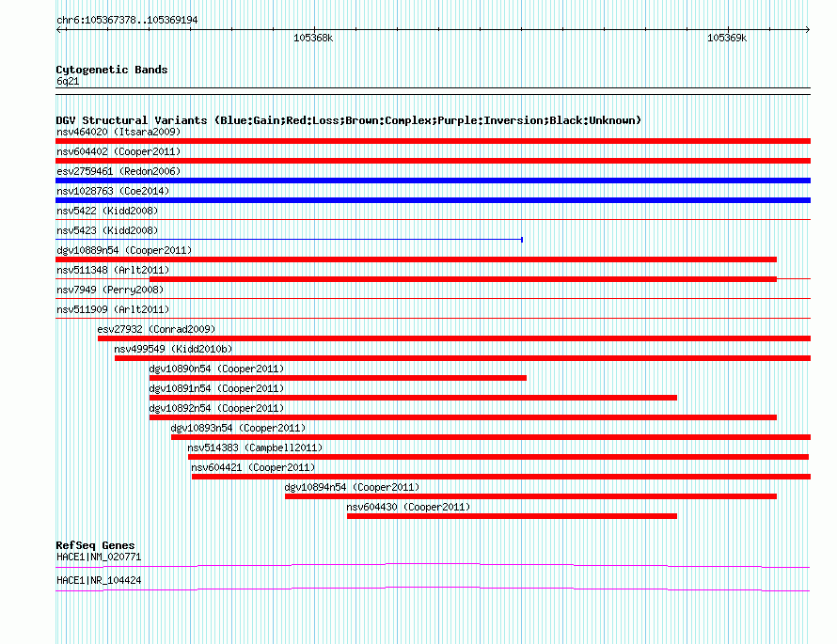
Task: Click the red bar of dgv10894n54
Action: click(530, 496)
